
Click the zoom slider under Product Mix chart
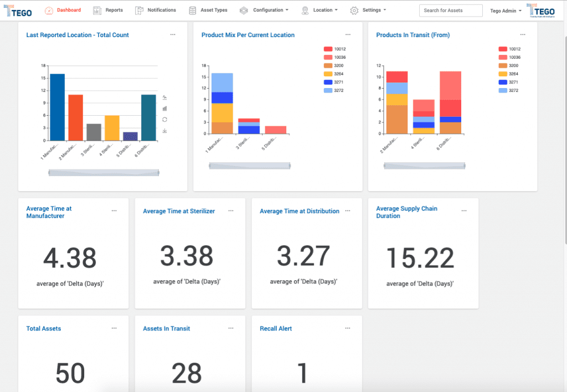250,166
